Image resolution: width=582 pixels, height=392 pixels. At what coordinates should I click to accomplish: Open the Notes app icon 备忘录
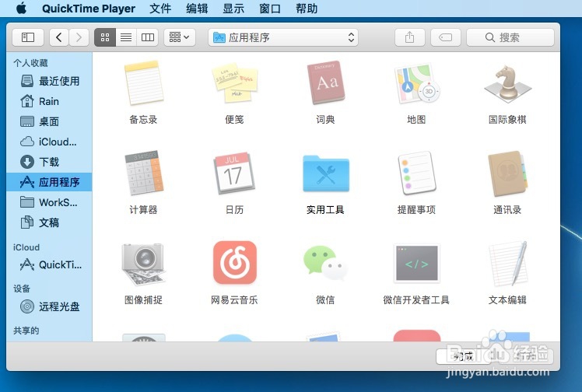point(143,83)
